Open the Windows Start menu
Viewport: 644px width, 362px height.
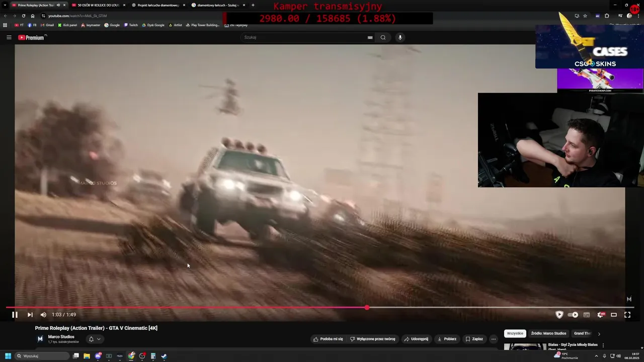click(8, 356)
